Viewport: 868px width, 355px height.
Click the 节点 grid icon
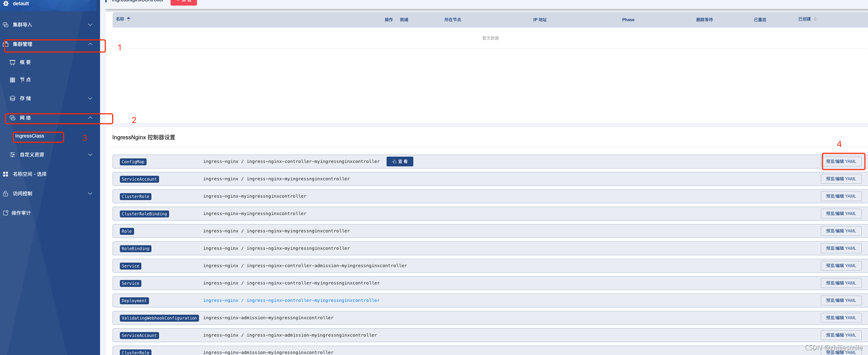(13, 80)
